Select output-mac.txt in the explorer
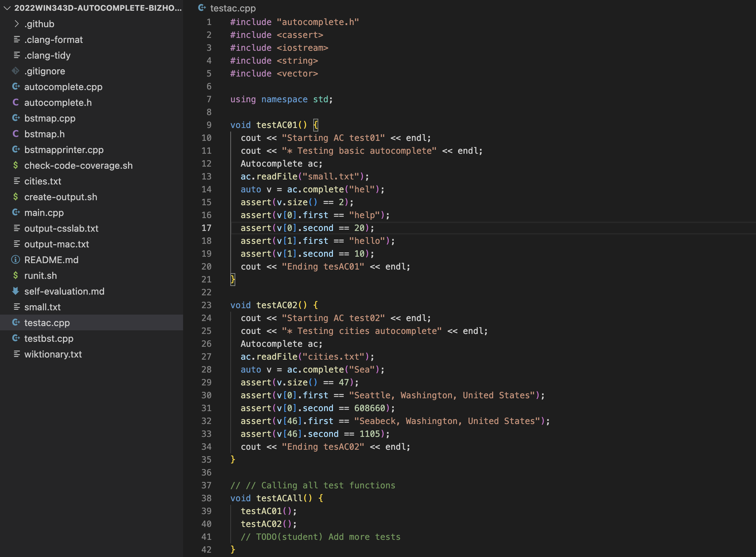The image size is (756, 557). click(57, 244)
